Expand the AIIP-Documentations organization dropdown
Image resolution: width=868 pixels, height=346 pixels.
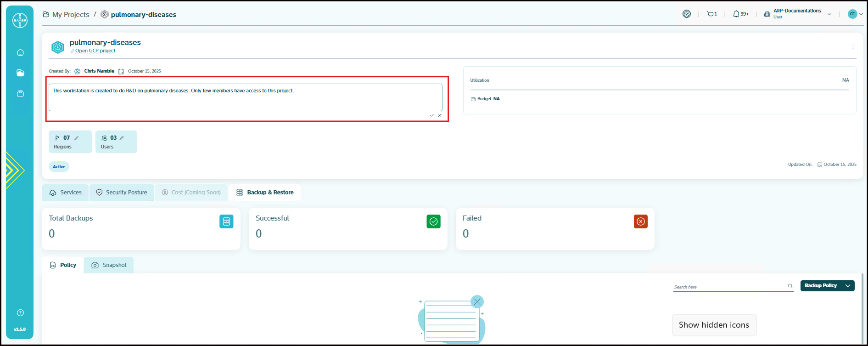(829, 14)
